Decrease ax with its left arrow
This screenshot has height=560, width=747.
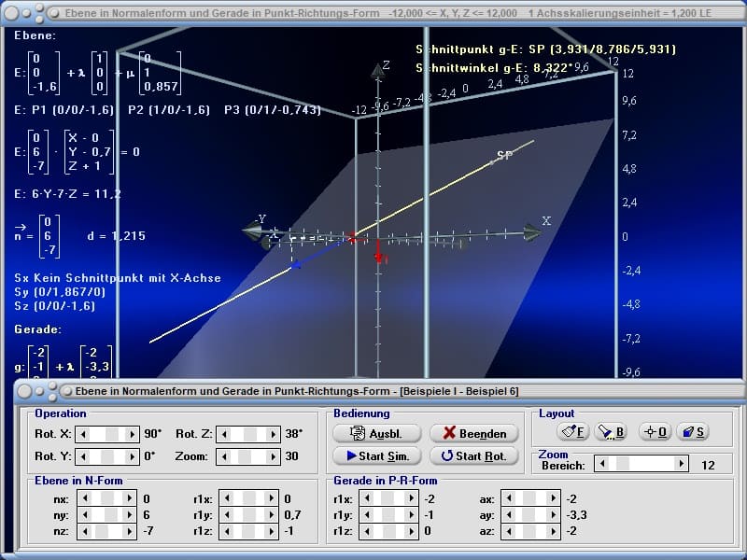click(x=509, y=498)
